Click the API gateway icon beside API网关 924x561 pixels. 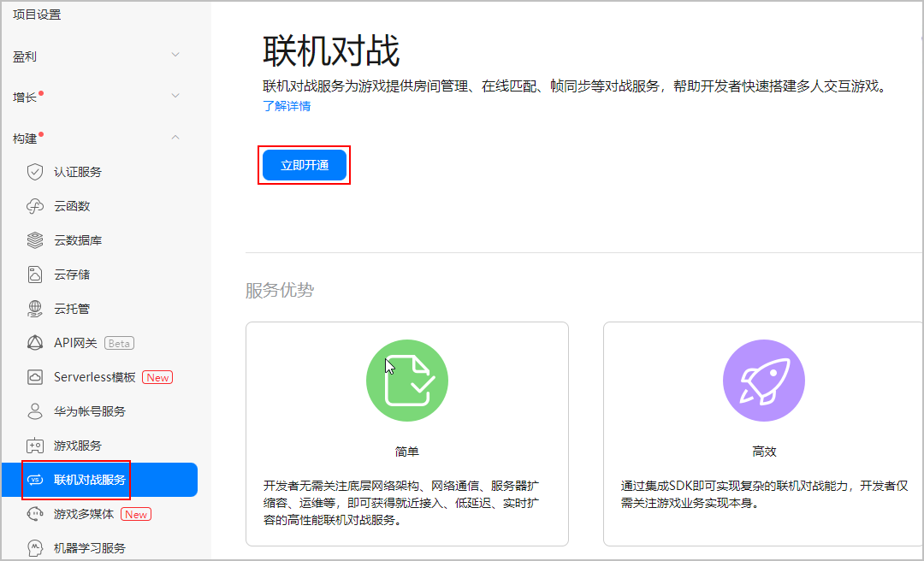[x=35, y=343]
